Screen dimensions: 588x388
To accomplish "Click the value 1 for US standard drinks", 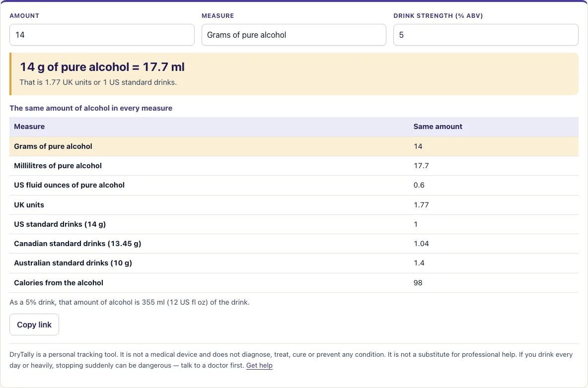I will click(x=416, y=224).
